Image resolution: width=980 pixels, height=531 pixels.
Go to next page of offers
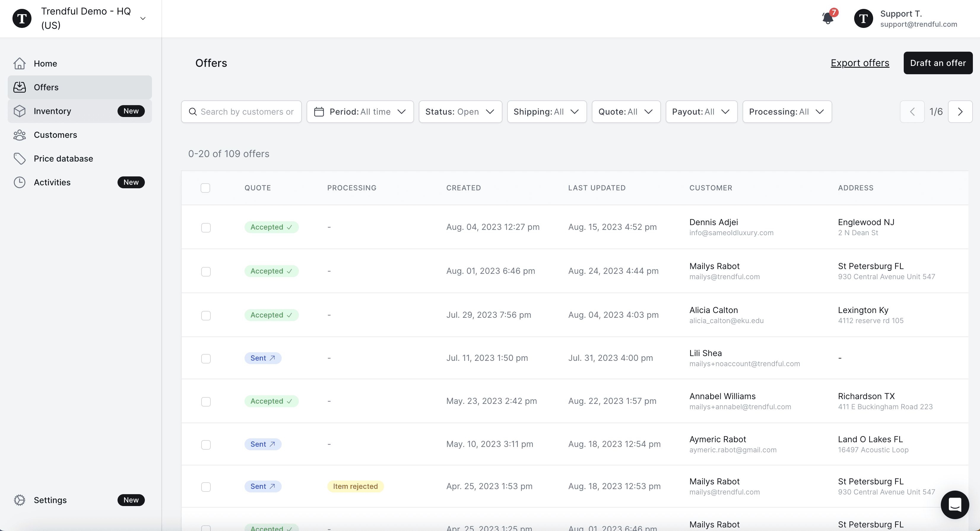(960, 112)
